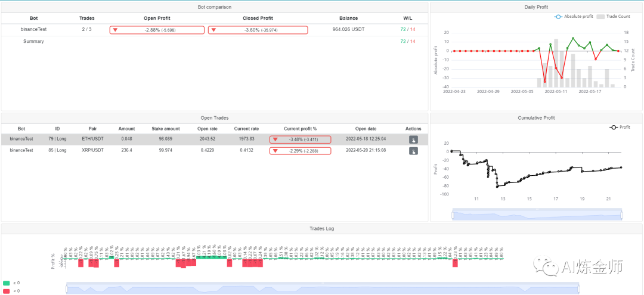
Task: Click the 1973.83 current rate cell
Action: [246, 139]
